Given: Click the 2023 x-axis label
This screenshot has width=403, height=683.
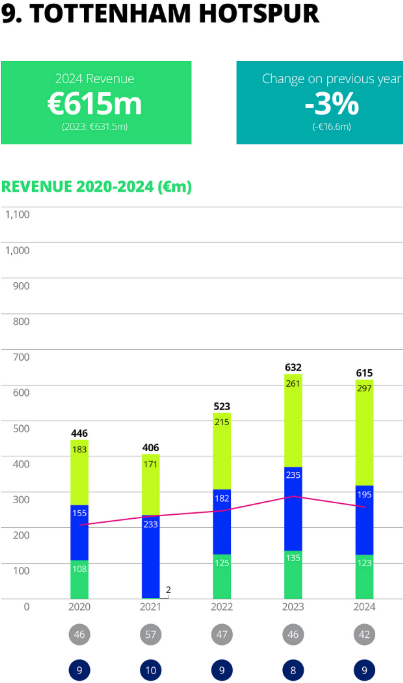Looking at the screenshot, I should click(293, 607).
